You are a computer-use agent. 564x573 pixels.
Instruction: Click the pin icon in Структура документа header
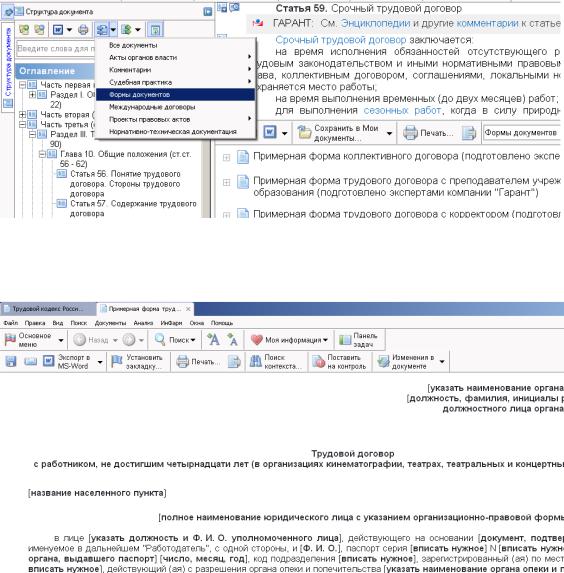click(x=207, y=12)
